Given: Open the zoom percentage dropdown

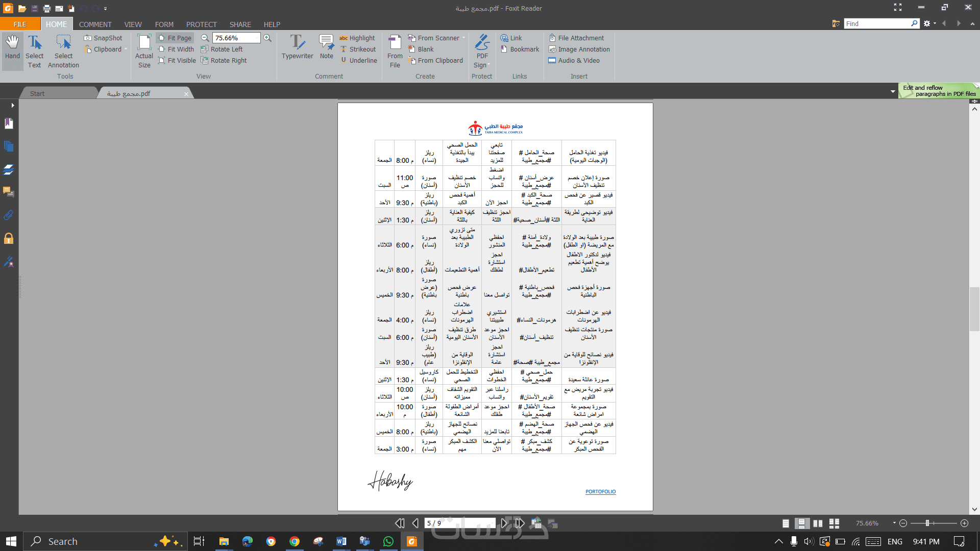Looking at the screenshot, I should pyautogui.click(x=257, y=38).
